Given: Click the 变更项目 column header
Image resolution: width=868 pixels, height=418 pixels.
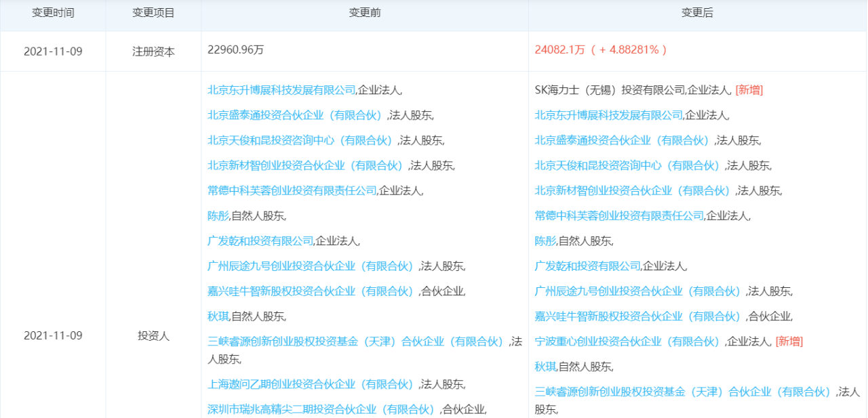Looking at the screenshot, I should tap(153, 14).
